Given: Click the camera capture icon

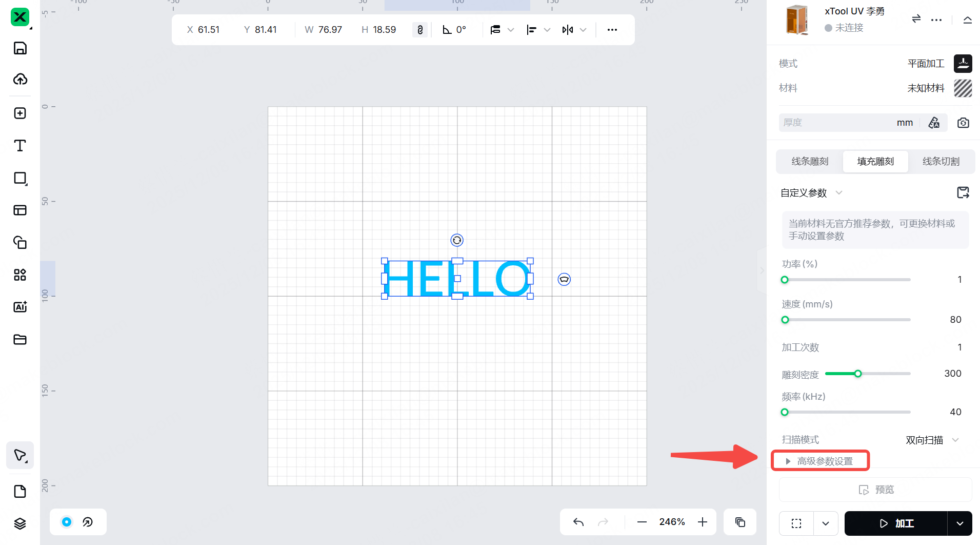Looking at the screenshot, I should coord(963,123).
